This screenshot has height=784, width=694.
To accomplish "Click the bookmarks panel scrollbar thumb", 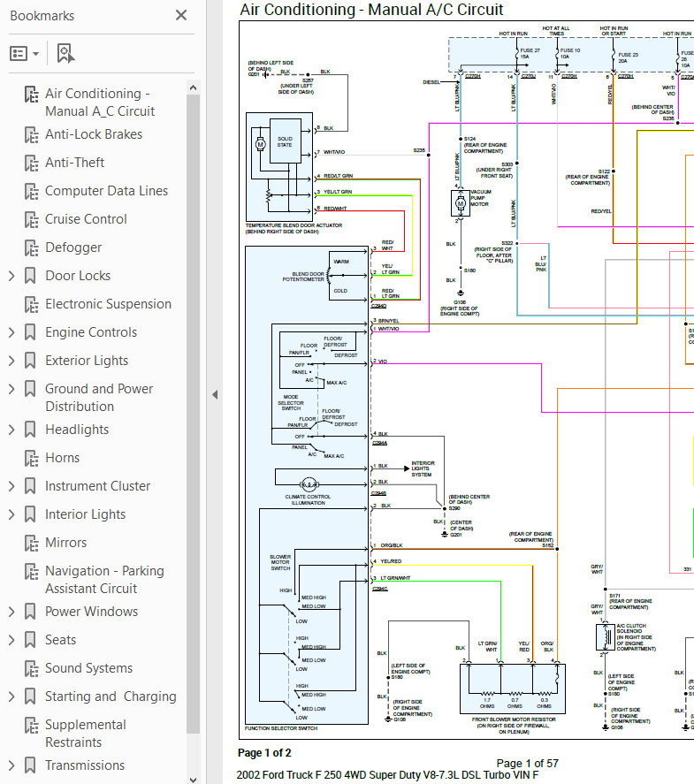I will [x=193, y=414].
